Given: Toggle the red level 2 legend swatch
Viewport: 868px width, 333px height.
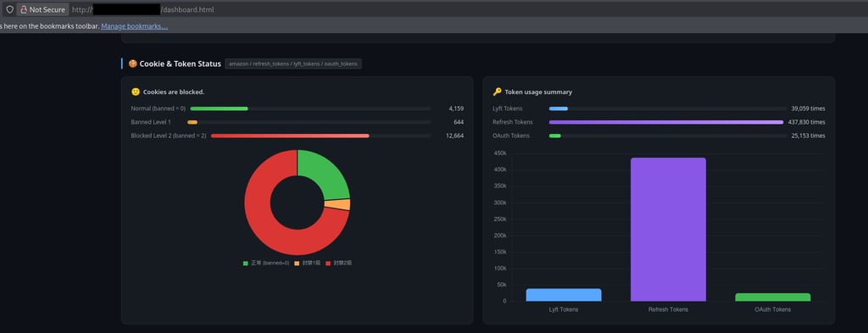Looking at the screenshot, I should point(328,264).
